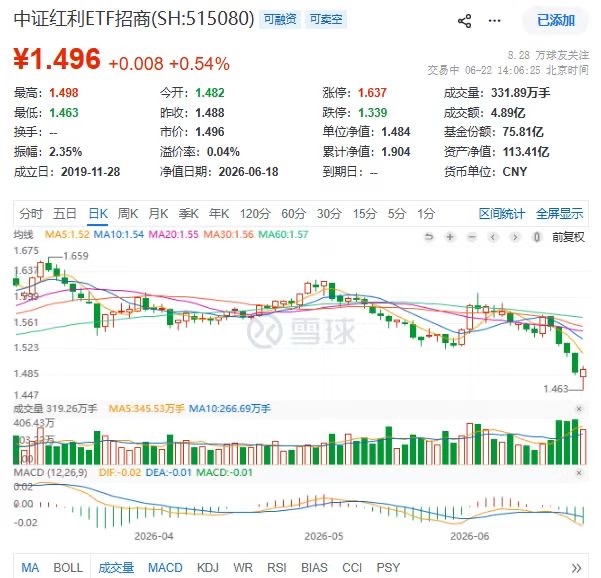
Task: Toggle the PSY indicator
Action: pyautogui.click(x=388, y=567)
